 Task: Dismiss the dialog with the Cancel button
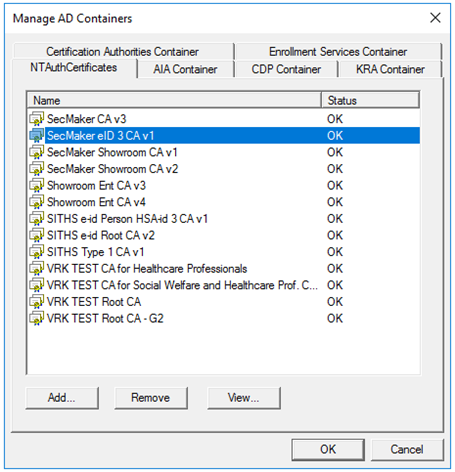[407, 449]
